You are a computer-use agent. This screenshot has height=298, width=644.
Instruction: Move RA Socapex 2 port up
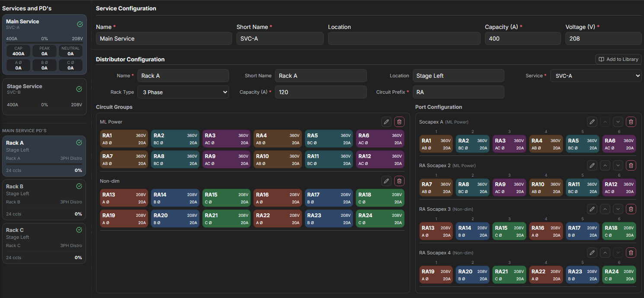pos(605,165)
